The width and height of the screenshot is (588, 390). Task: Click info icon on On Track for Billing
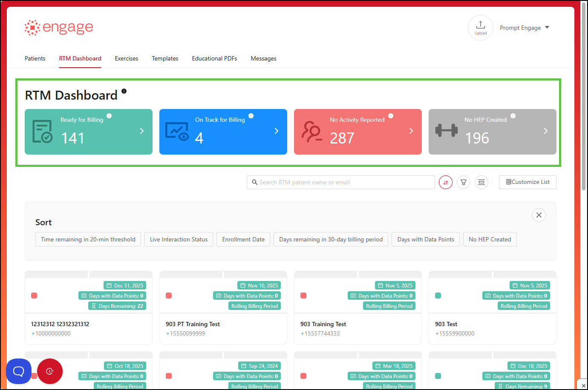point(251,116)
